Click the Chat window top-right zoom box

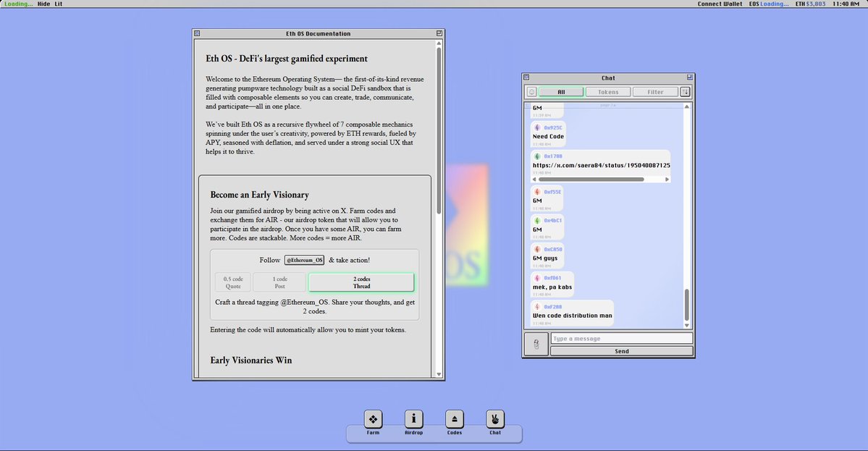690,77
